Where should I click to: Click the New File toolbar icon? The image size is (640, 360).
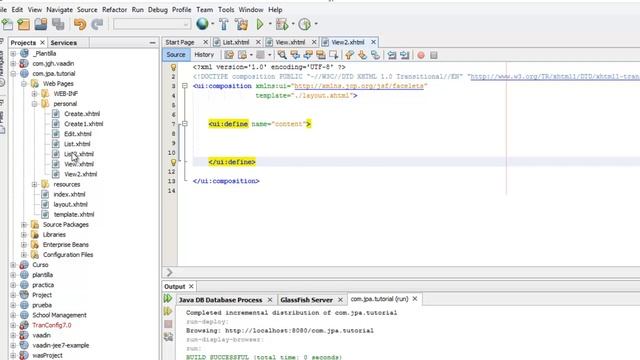click(7, 24)
